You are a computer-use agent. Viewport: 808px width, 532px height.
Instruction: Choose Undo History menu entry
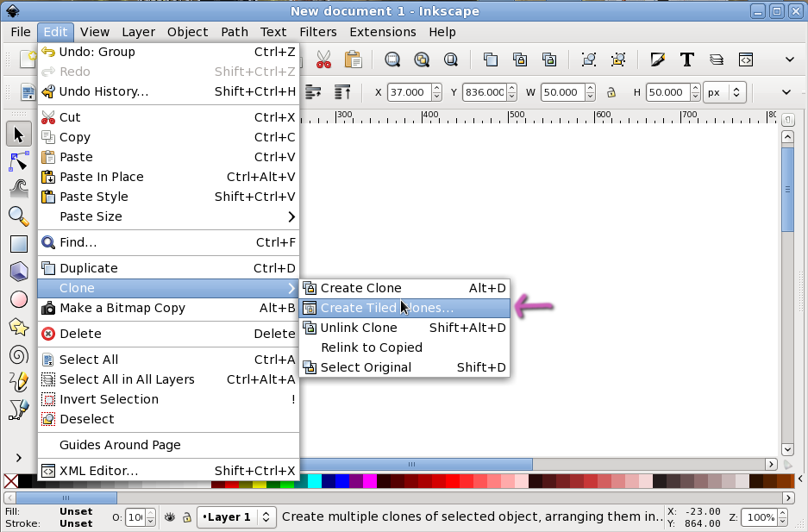pyautogui.click(x=168, y=91)
